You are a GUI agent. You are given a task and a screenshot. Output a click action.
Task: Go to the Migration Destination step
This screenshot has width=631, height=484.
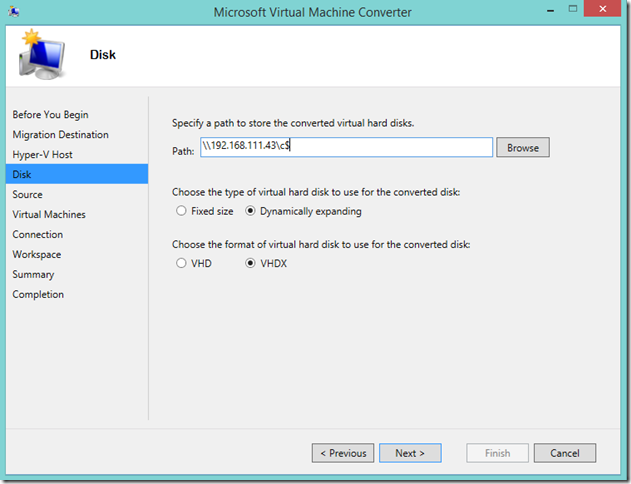pyautogui.click(x=60, y=134)
